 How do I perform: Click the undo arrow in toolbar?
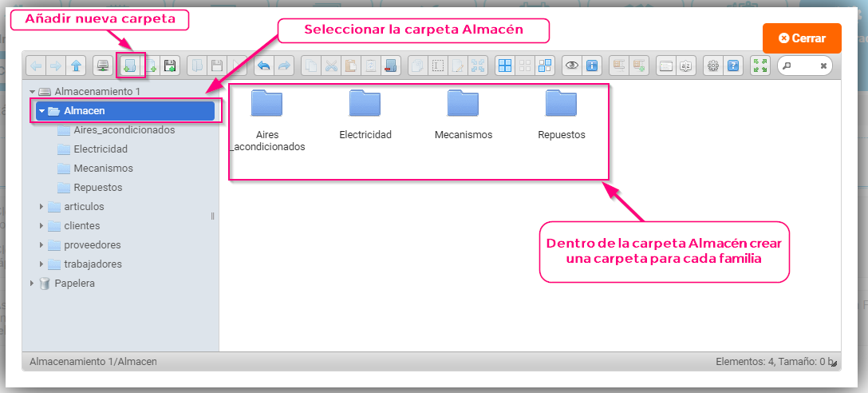[x=262, y=65]
